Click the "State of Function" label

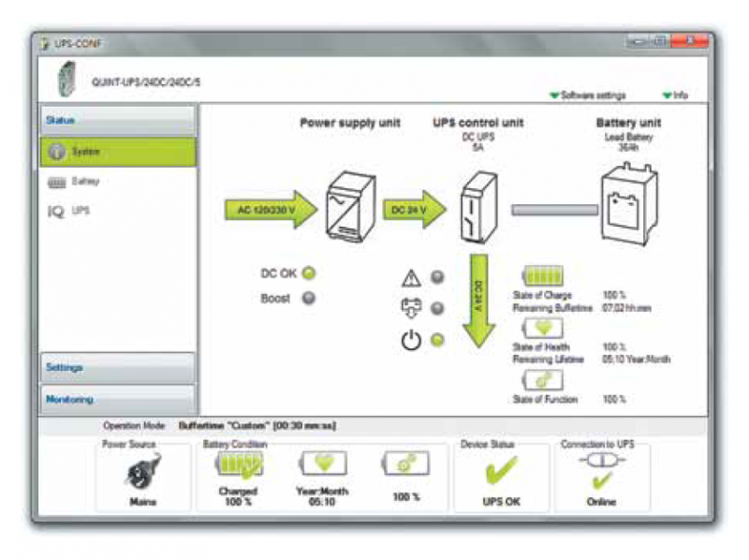(x=545, y=399)
